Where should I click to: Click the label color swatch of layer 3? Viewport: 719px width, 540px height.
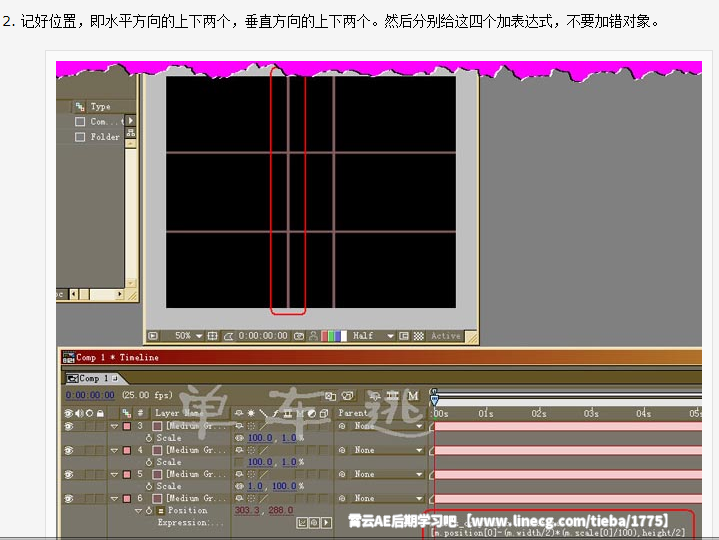click(x=127, y=426)
